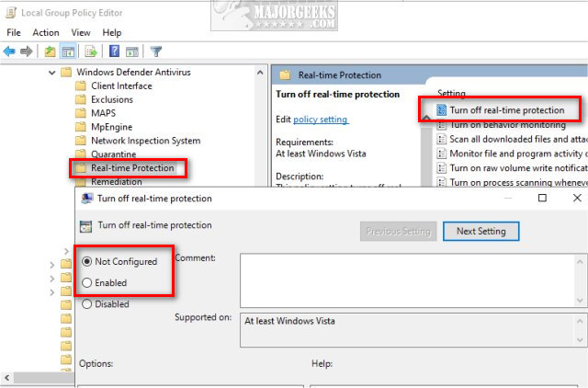This screenshot has height=388, width=588.
Task: Click the Forward arrow toolbar icon
Action: pyautogui.click(x=27, y=51)
